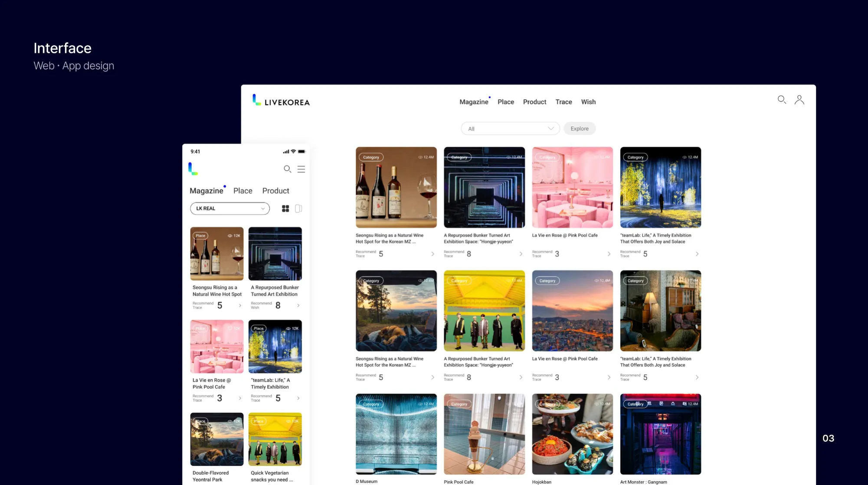Click arrow on Pink Pool Cafe web card

pyautogui.click(x=609, y=254)
